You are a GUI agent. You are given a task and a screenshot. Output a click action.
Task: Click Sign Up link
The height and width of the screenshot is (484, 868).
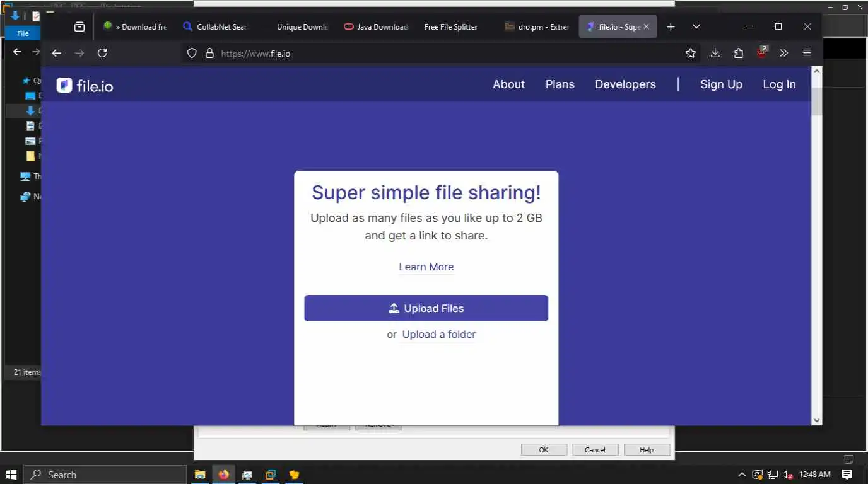(x=721, y=84)
